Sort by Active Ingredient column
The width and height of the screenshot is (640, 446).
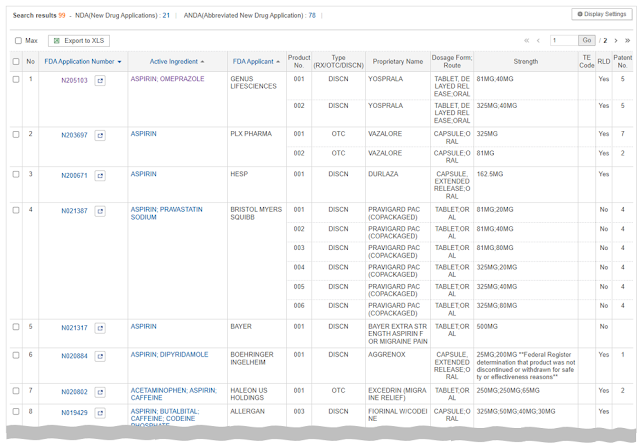(177, 62)
